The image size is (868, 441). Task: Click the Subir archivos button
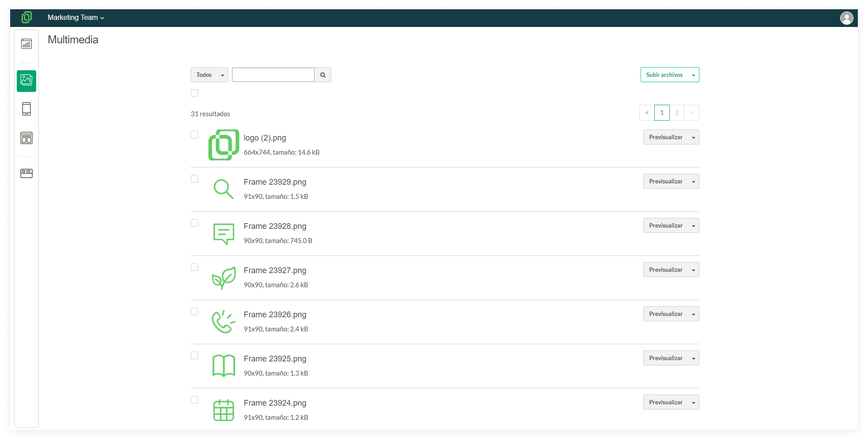coord(664,75)
